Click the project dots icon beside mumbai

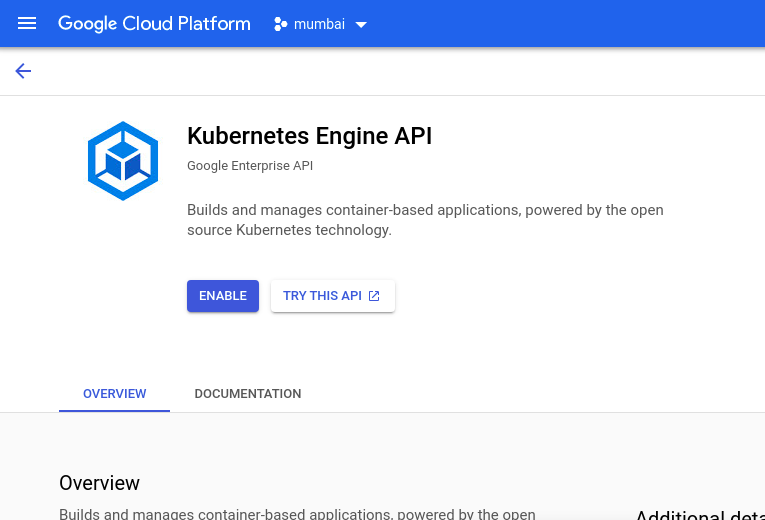[x=281, y=24]
